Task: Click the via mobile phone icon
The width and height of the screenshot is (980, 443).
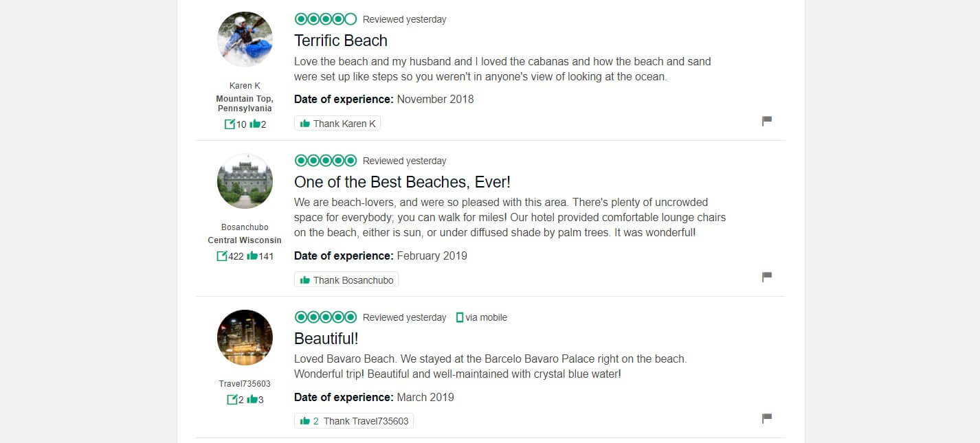Action: (x=460, y=317)
